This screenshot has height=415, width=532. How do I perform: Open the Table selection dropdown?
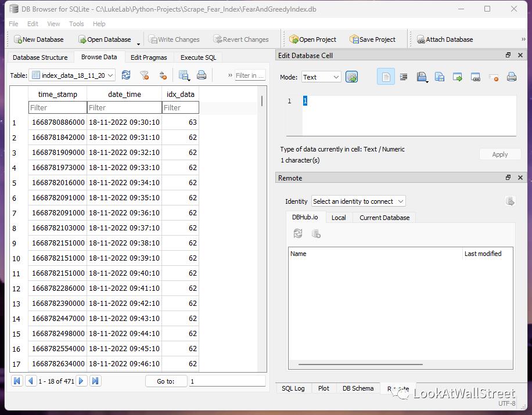72,75
